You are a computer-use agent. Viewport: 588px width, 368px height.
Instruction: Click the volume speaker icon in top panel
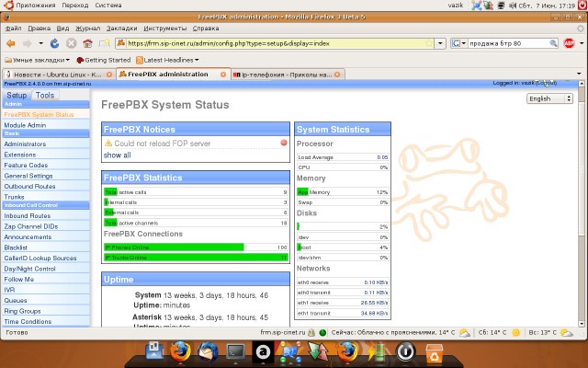[513, 6]
